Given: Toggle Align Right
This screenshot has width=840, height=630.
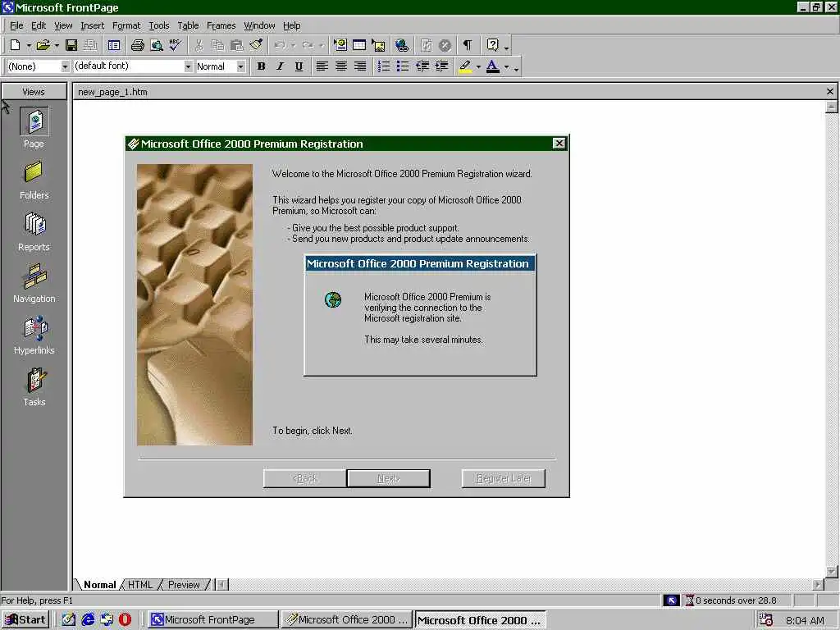Looking at the screenshot, I should point(360,66).
